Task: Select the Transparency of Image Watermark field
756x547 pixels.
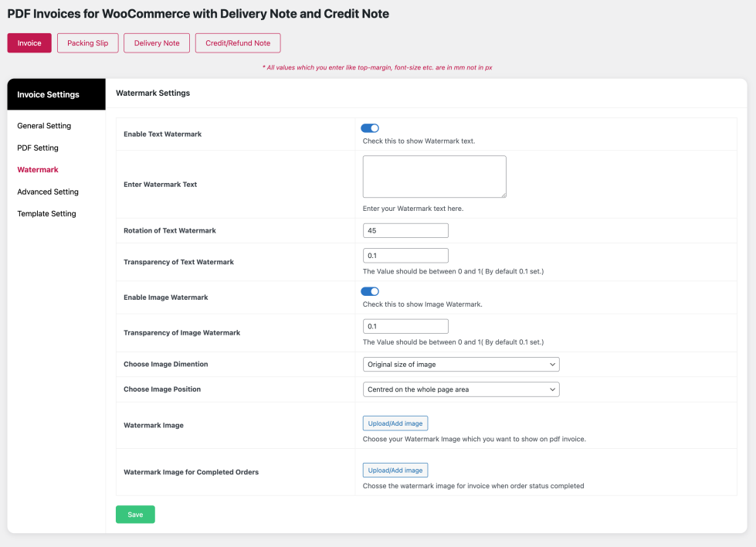Action: coord(405,326)
